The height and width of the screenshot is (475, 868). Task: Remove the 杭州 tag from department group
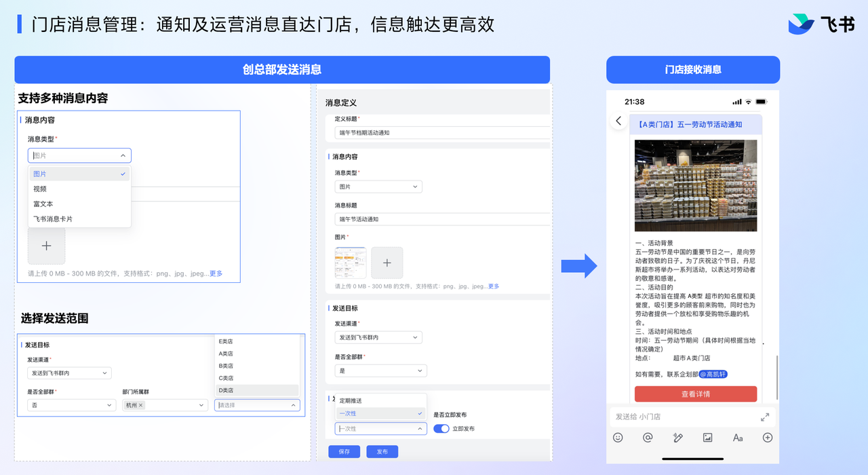tap(141, 405)
